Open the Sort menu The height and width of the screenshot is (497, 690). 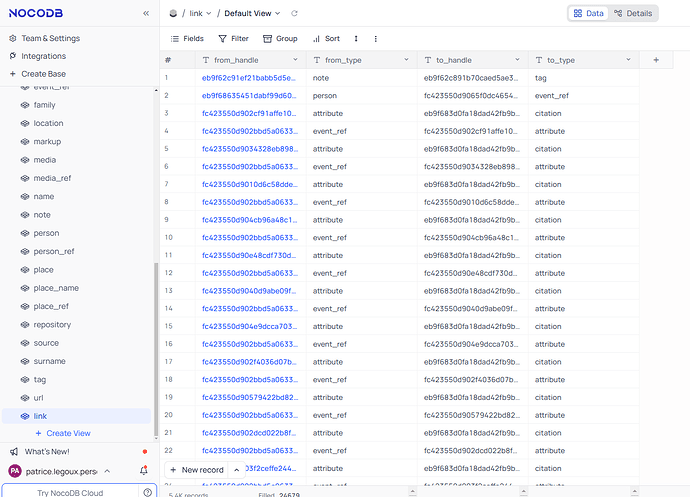coord(326,39)
